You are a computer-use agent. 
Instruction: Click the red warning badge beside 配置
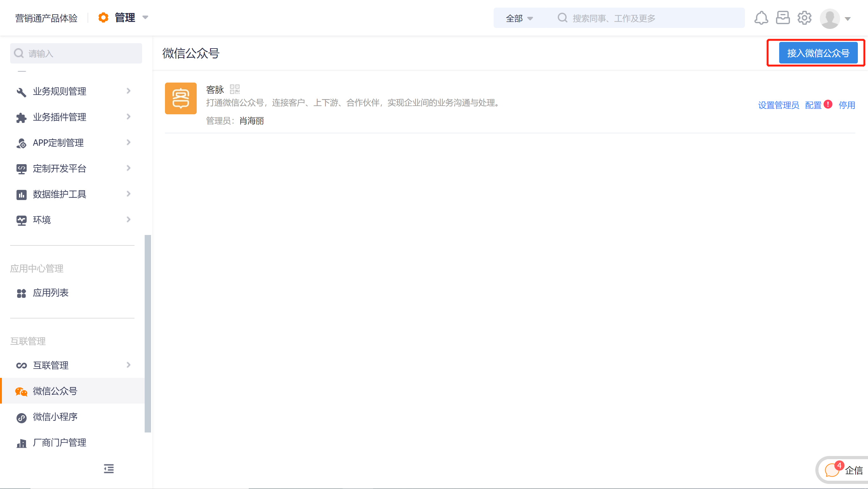(x=828, y=104)
